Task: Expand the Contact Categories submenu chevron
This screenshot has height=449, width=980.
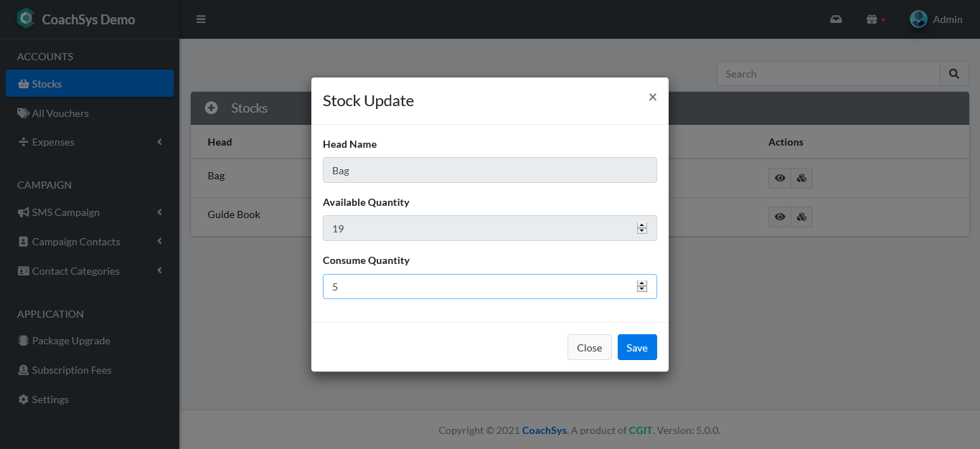Action: (159, 271)
